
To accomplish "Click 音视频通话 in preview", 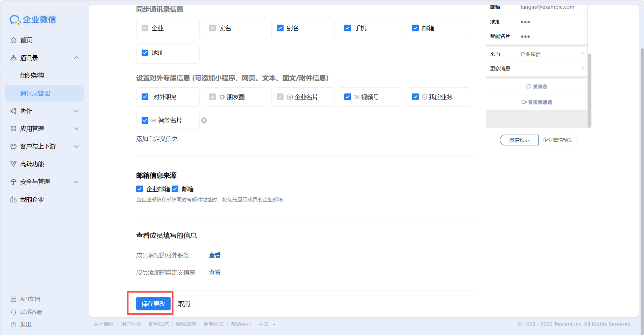I will click(537, 102).
